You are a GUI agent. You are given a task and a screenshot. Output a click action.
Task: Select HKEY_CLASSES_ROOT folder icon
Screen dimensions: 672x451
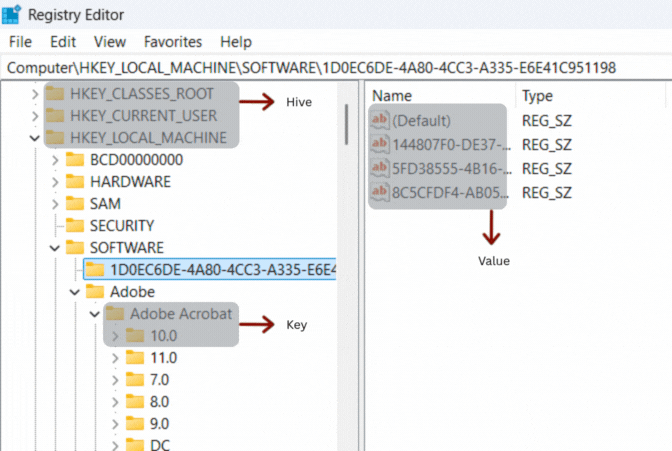point(55,93)
